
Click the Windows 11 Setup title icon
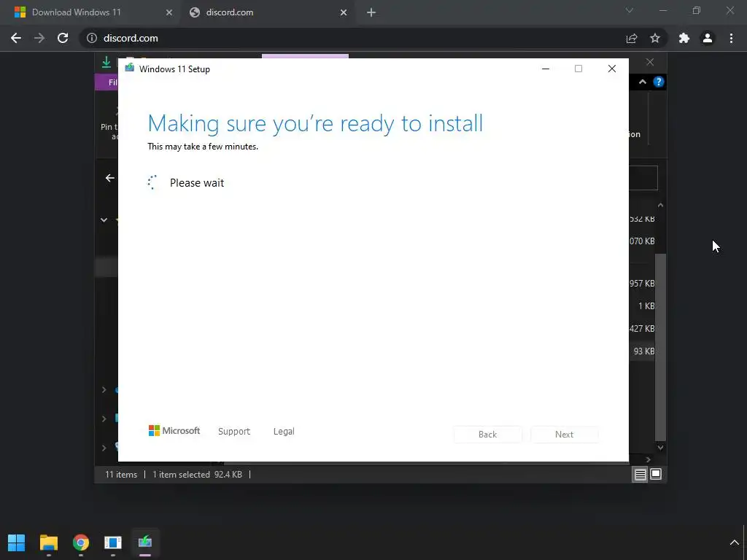tap(130, 68)
